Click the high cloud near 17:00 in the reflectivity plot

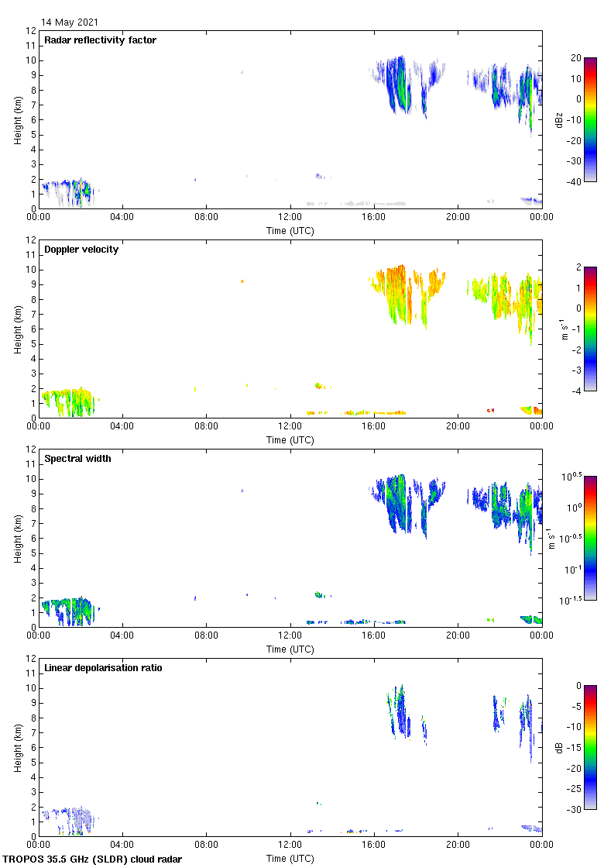[396, 85]
